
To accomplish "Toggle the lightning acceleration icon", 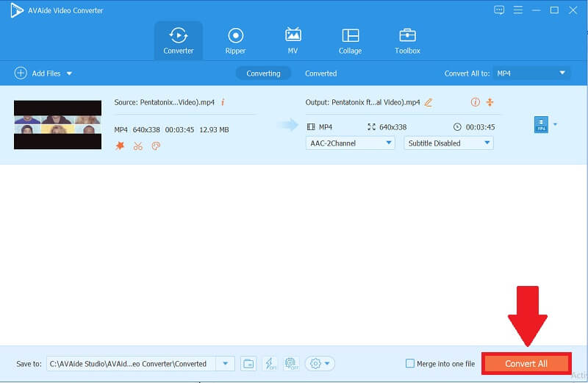I will [270, 363].
